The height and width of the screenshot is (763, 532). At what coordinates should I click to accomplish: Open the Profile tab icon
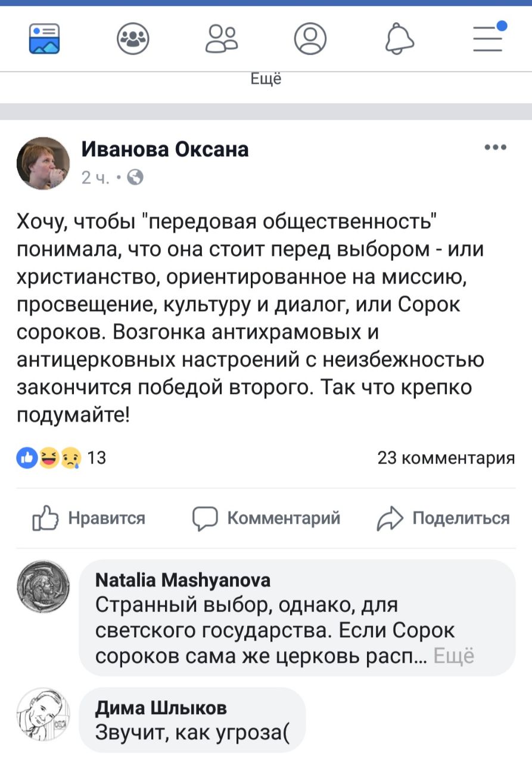click(x=310, y=39)
